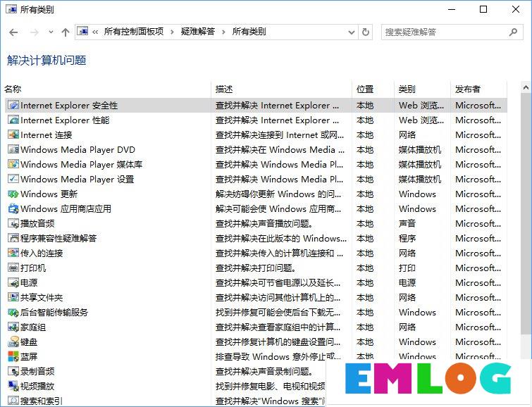Click the 打印 category cell
The height and width of the screenshot is (407, 532).
pyautogui.click(x=407, y=268)
